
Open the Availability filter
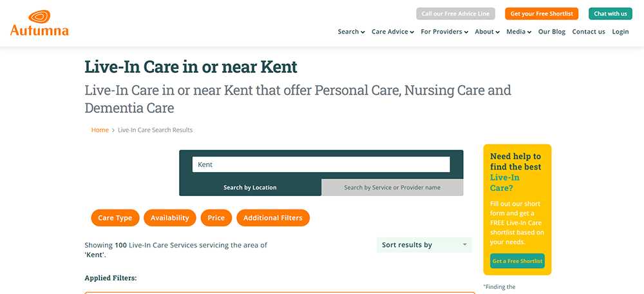tap(169, 218)
